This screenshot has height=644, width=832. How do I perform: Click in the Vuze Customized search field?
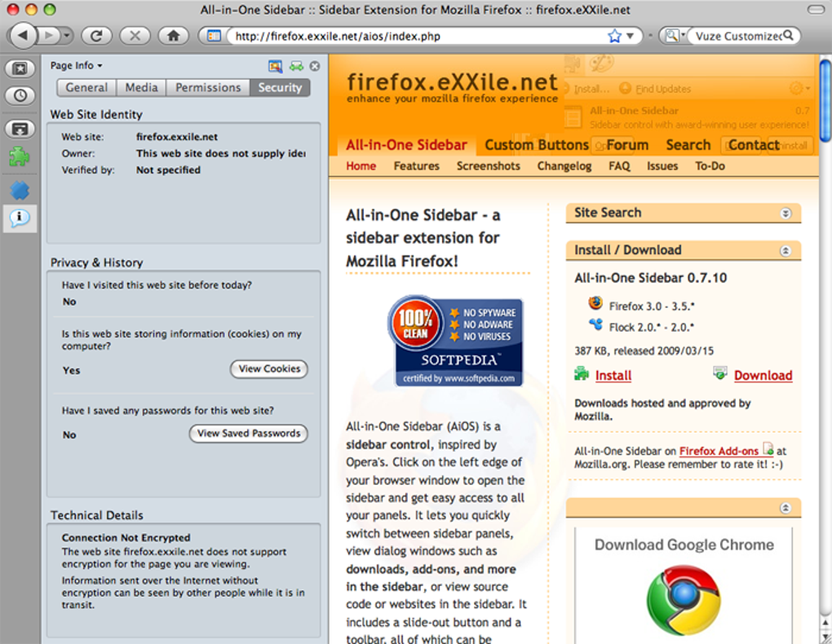tap(737, 36)
